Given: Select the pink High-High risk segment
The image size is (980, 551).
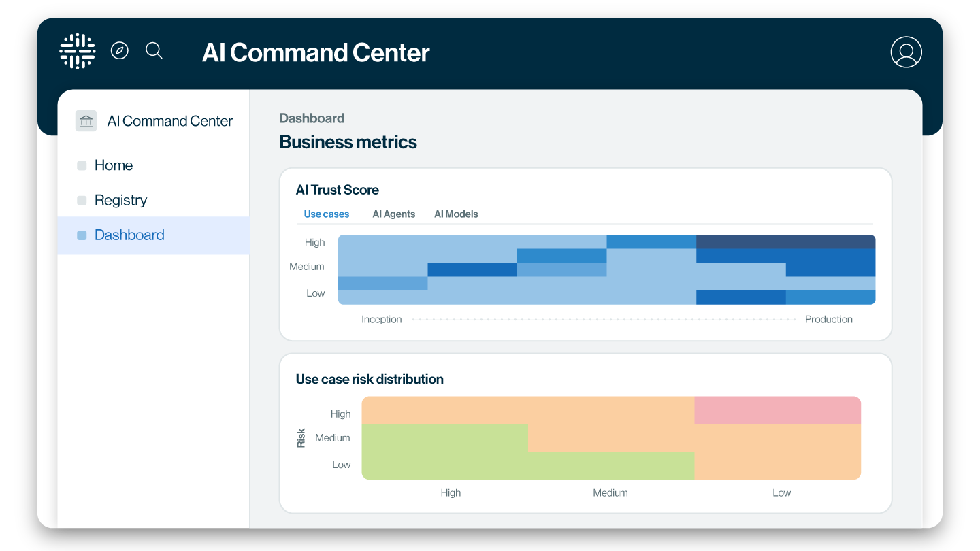Looking at the screenshot, I should (777, 411).
